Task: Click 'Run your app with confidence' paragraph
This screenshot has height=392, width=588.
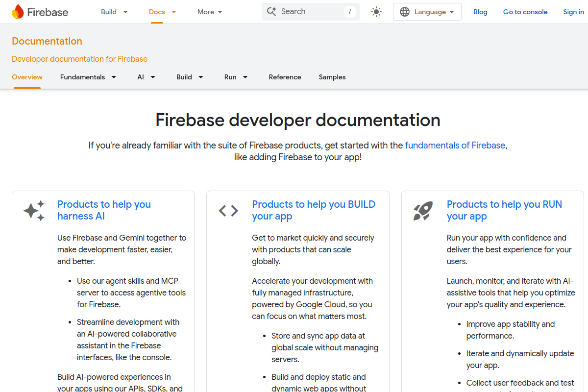Action: [509, 249]
